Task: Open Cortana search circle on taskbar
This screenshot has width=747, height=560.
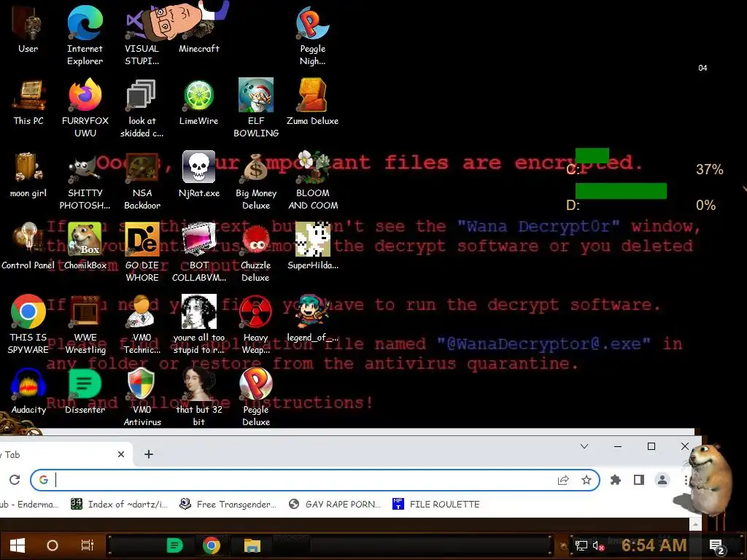Action: pos(53,545)
